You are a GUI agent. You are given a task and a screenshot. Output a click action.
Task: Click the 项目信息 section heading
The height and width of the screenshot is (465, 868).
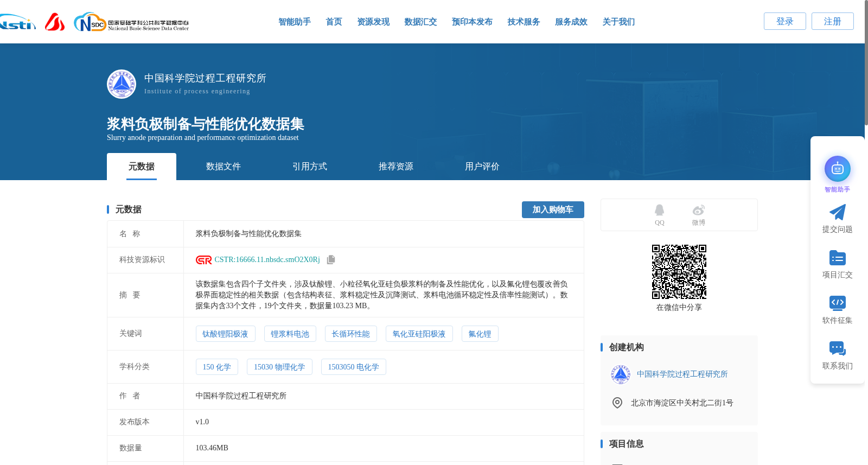626,444
